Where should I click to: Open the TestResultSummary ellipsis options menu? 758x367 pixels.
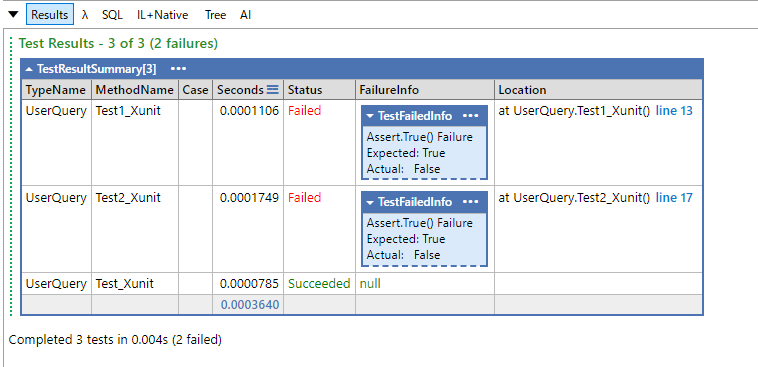178,69
